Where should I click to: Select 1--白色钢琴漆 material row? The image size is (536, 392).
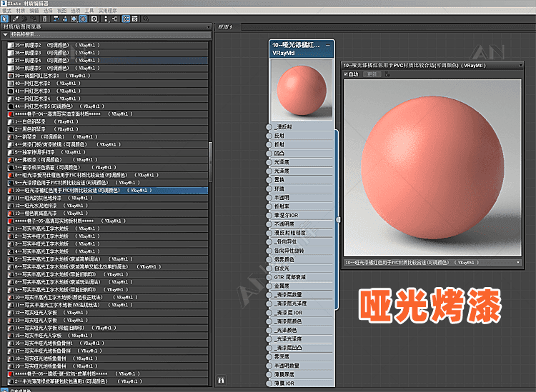click(108, 121)
